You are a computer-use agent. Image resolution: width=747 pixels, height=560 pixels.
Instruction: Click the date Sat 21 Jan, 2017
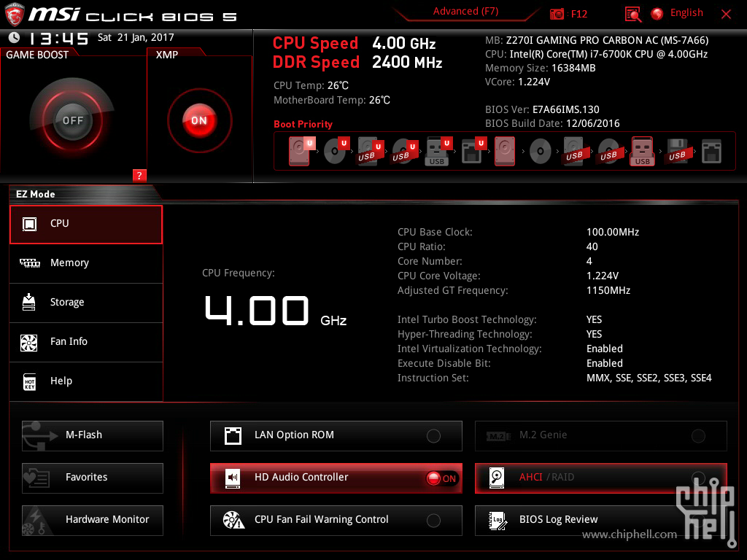pyautogui.click(x=136, y=38)
